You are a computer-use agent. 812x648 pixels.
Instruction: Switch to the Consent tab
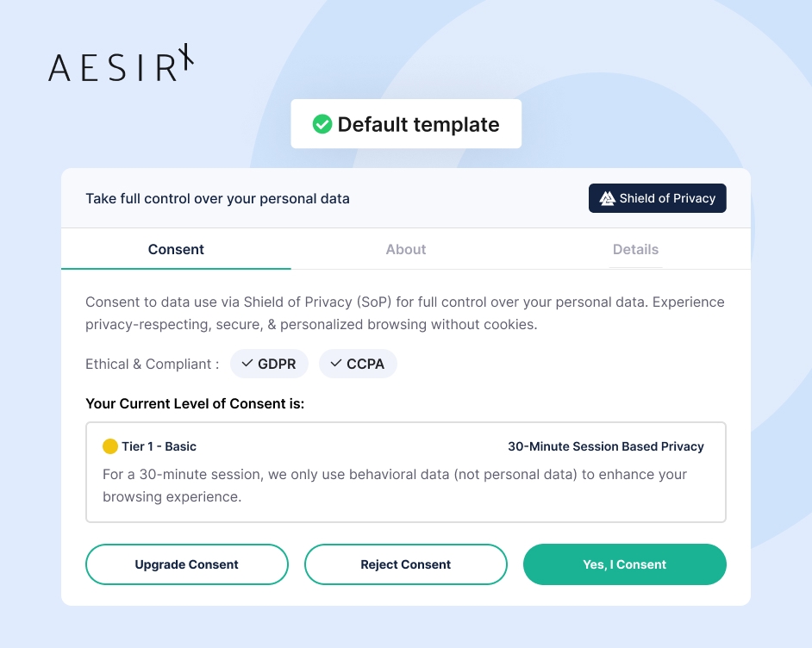coord(176,250)
